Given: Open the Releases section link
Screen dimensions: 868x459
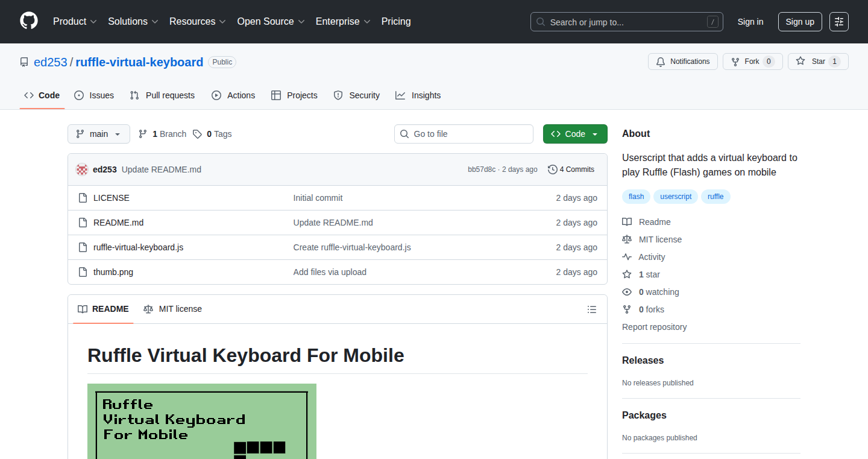Looking at the screenshot, I should point(643,360).
